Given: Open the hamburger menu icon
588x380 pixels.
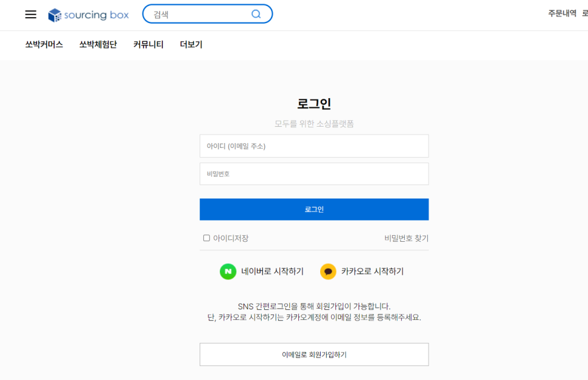Looking at the screenshot, I should (x=31, y=15).
